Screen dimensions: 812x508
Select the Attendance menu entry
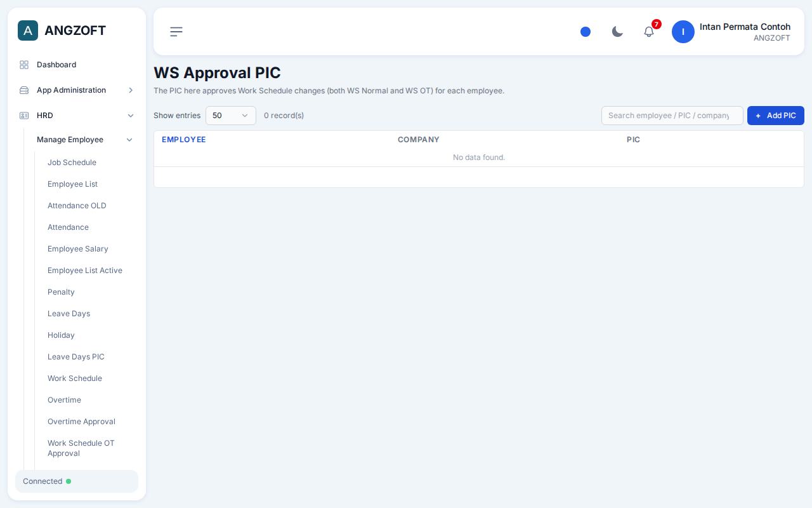click(68, 227)
